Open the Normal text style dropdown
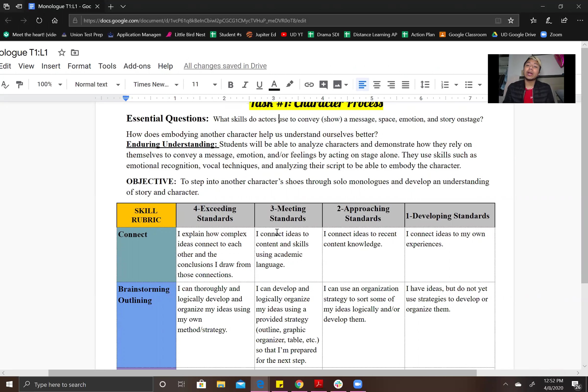The height and width of the screenshot is (392, 588). [97, 85]
